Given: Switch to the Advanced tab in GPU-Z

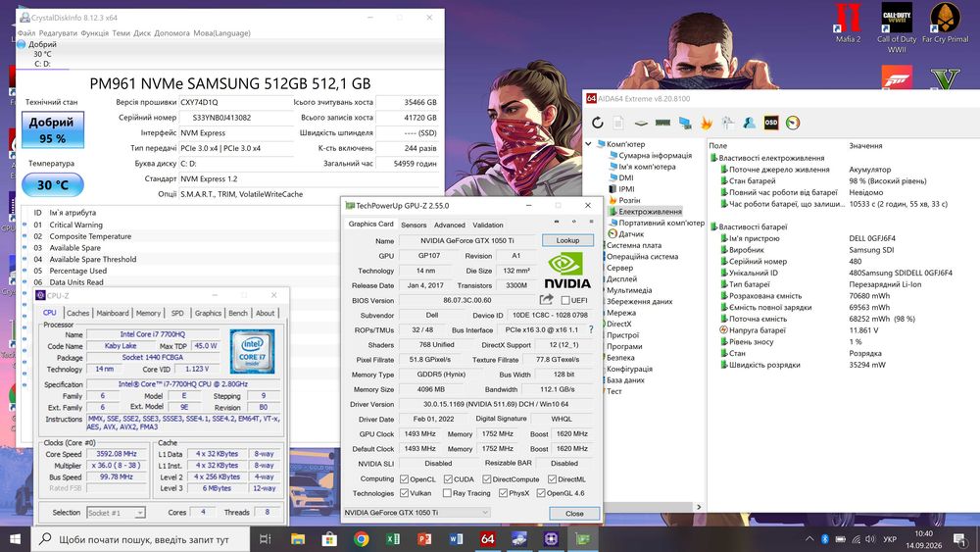Looking at the screenshot, I should [450, 226].
